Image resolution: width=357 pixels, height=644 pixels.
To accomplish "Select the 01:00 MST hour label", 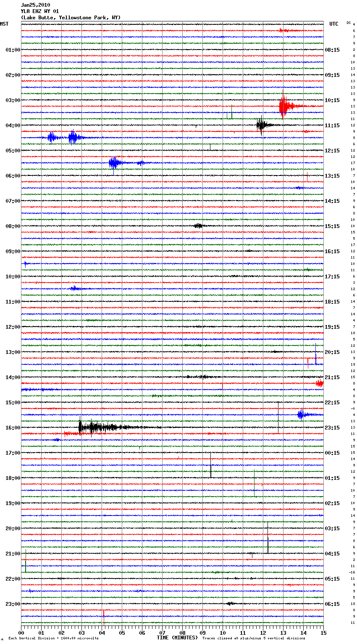I will tap(13, 50).
